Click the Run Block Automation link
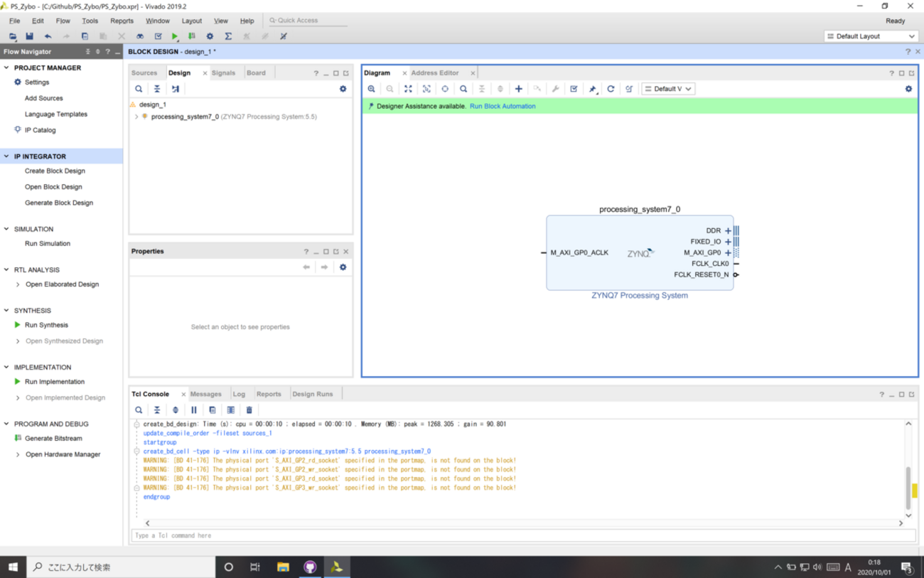Viewport: 924px width, 578px height. click(x=503, y=106)
